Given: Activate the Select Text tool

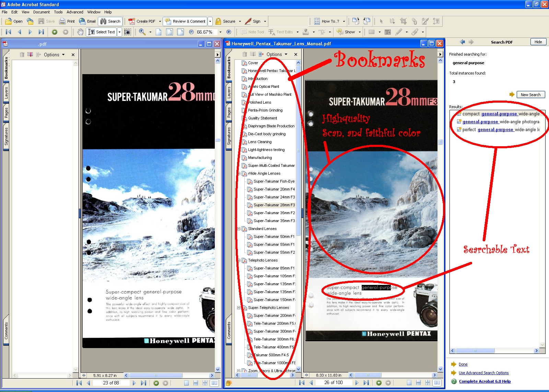Looking at the screenshot, I should coord(102,32).
